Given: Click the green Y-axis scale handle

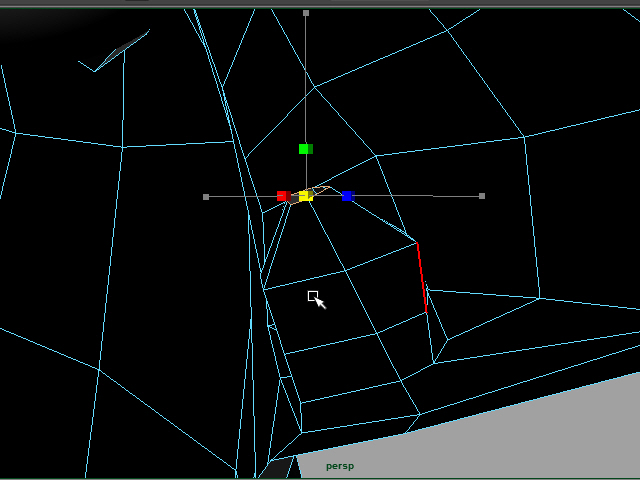Looking at the screenshot, I should point(306,149).
